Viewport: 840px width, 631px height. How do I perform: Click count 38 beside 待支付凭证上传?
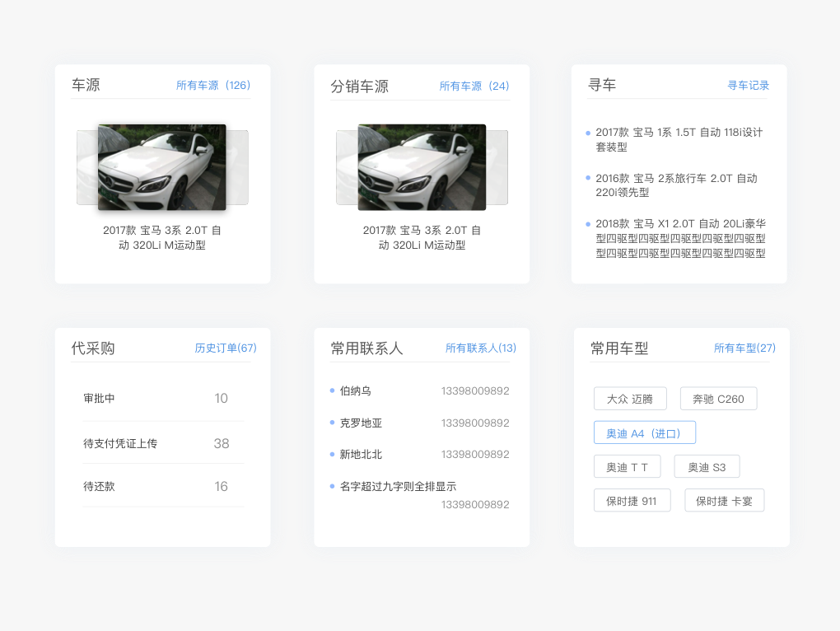coord(222,443)
